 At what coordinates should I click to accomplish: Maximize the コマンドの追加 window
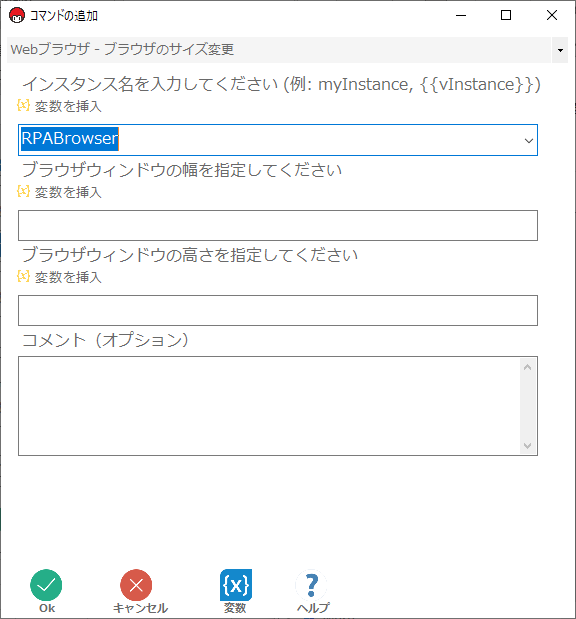(x=506, y=15)
